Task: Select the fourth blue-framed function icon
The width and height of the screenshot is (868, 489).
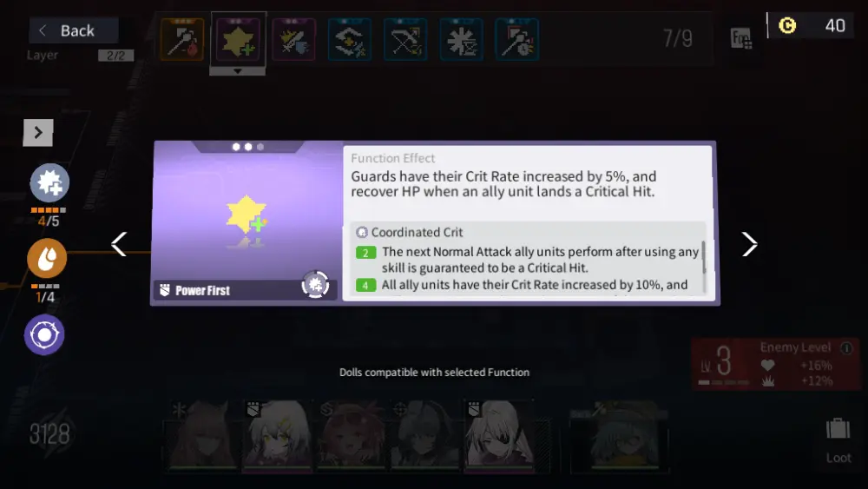Action: [350, 39]
